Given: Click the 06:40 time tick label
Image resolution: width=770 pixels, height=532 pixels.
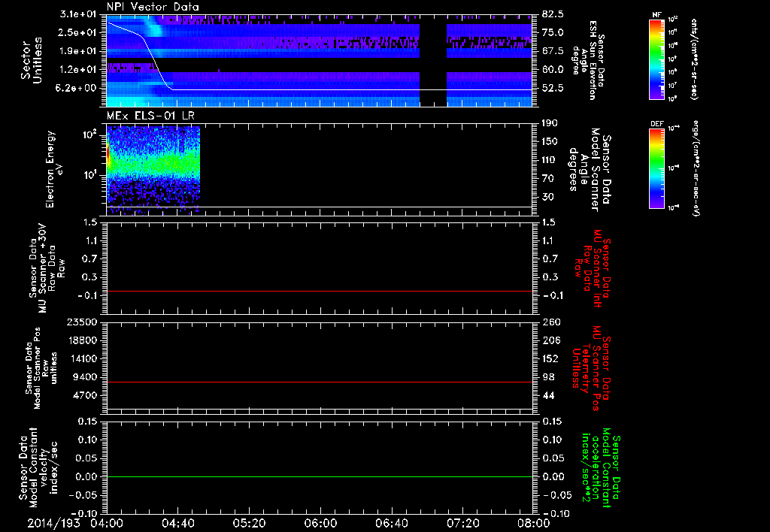Looking at the screenshot, I should pos(391,523).
